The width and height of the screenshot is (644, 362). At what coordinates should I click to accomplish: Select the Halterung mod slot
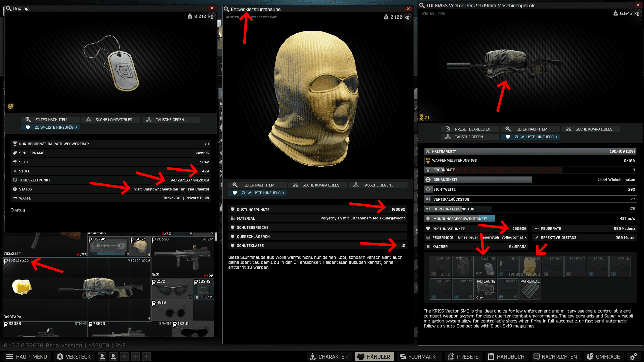tap(485, 289)
